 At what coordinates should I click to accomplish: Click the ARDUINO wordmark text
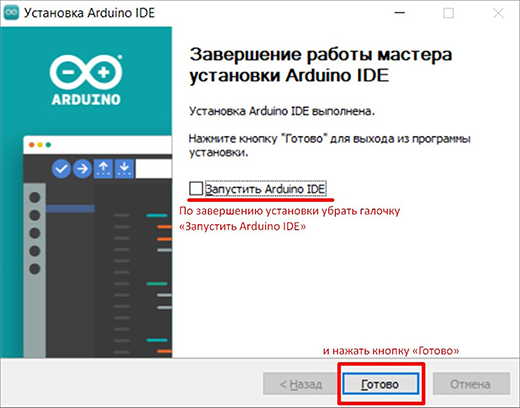[86, 100]
